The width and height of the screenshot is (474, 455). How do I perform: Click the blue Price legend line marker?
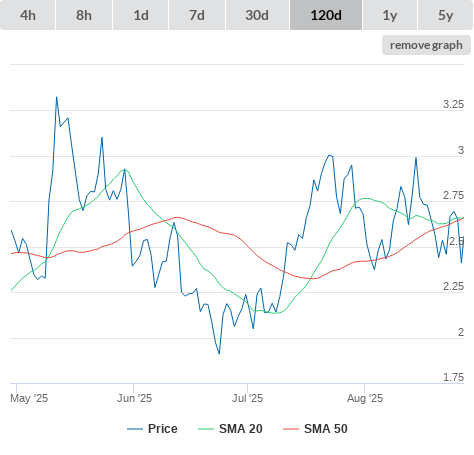coord(135,429)
